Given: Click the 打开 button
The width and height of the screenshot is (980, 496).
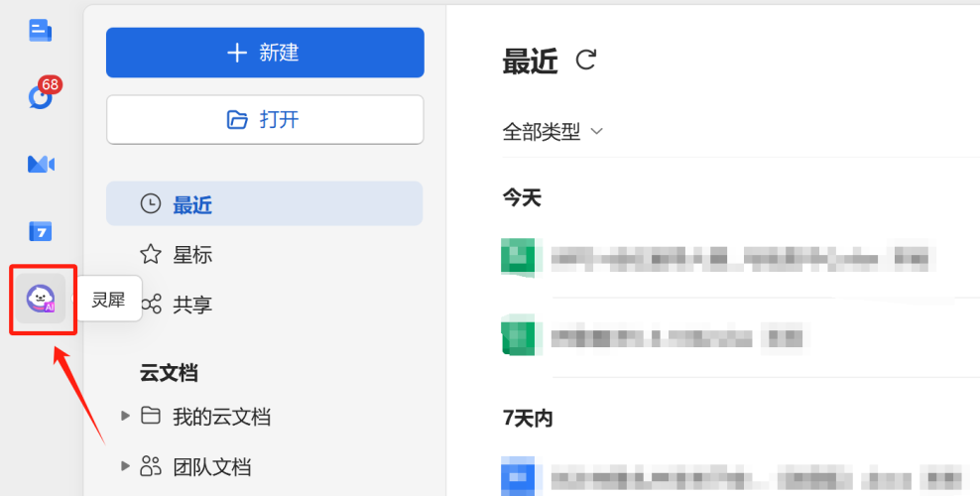Looking at the screenshot, I should tap(265, 119).
